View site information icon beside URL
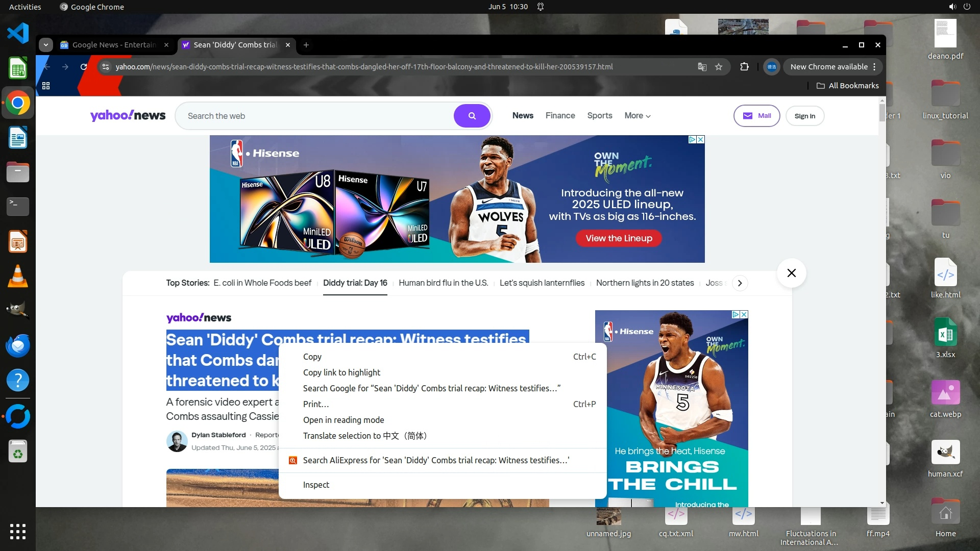This screenshot has height=551, width=980. pos(105,67)
